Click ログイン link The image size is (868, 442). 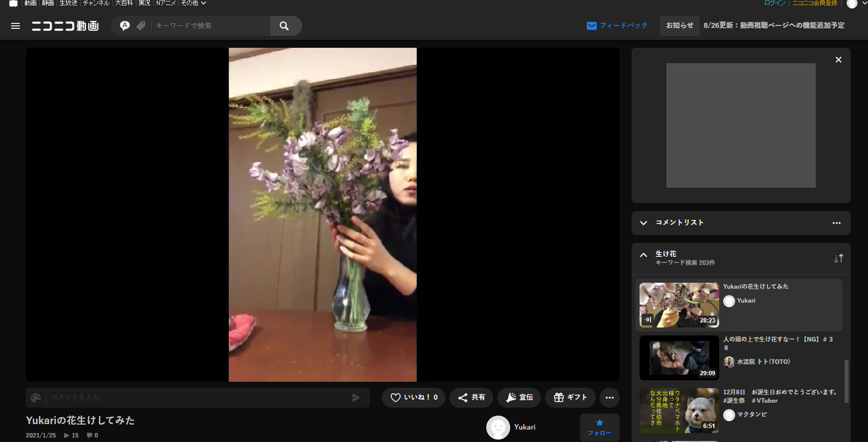point(775,3)
